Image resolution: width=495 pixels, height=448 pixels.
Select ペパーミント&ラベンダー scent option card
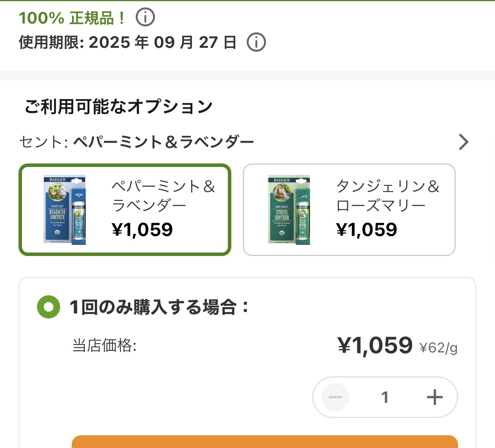point(125,210)
